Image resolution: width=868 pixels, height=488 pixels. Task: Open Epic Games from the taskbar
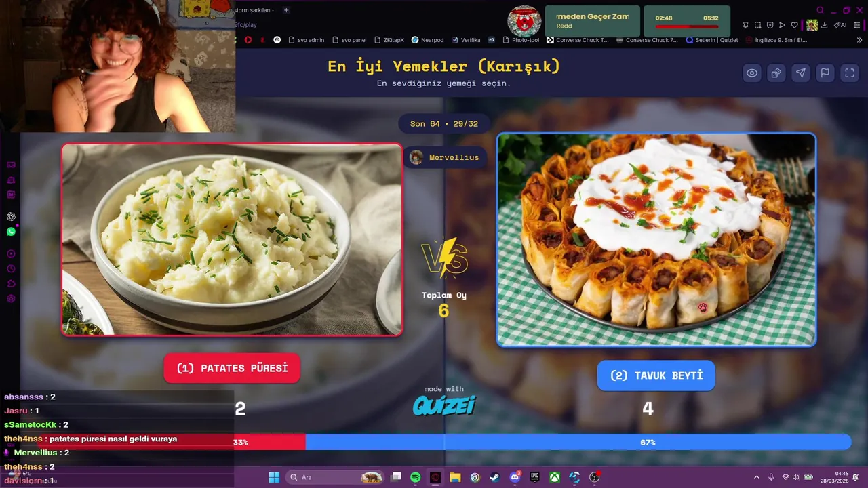534,477
